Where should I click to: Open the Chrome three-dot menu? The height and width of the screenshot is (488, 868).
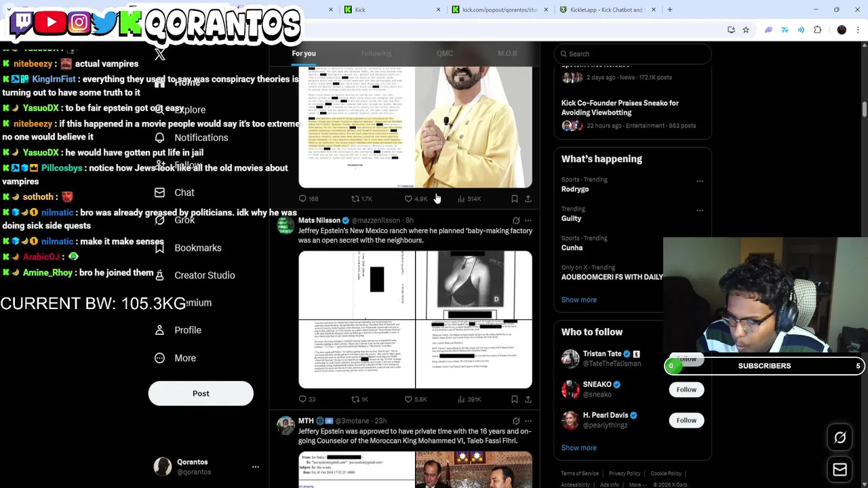pyautogui.click(x=858, y=30)
